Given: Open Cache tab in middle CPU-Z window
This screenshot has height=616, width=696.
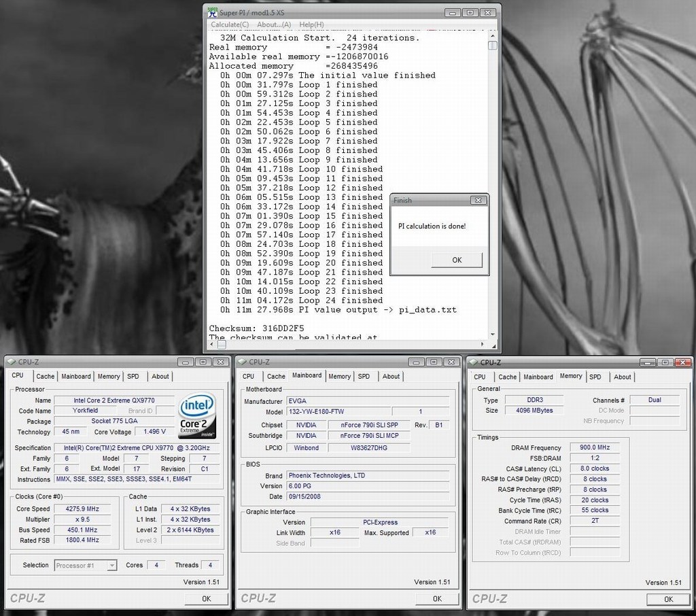Looking at the screenshot, I should pyautogui.click(x=276, y=376).
